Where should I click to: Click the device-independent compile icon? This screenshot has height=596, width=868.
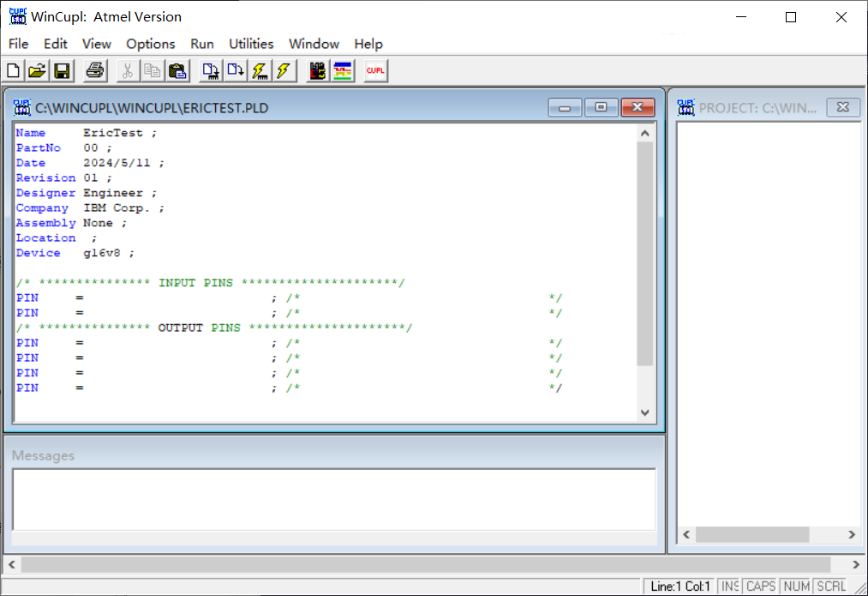236,71
